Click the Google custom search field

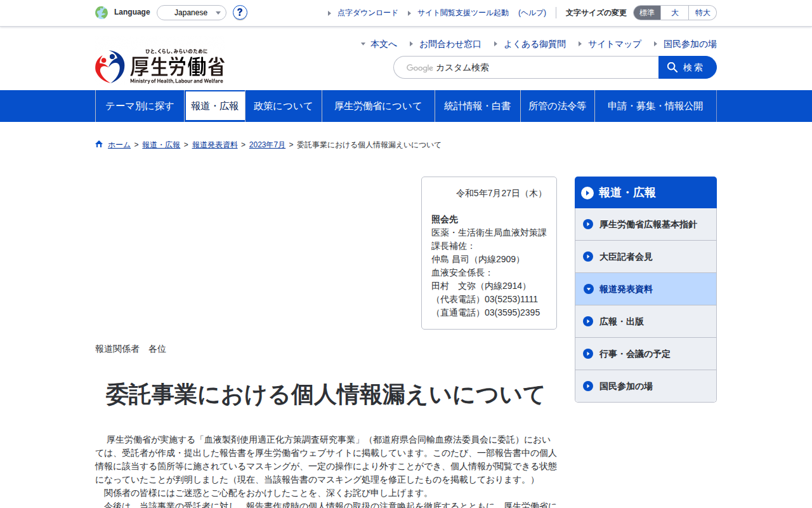click(526, 67)
